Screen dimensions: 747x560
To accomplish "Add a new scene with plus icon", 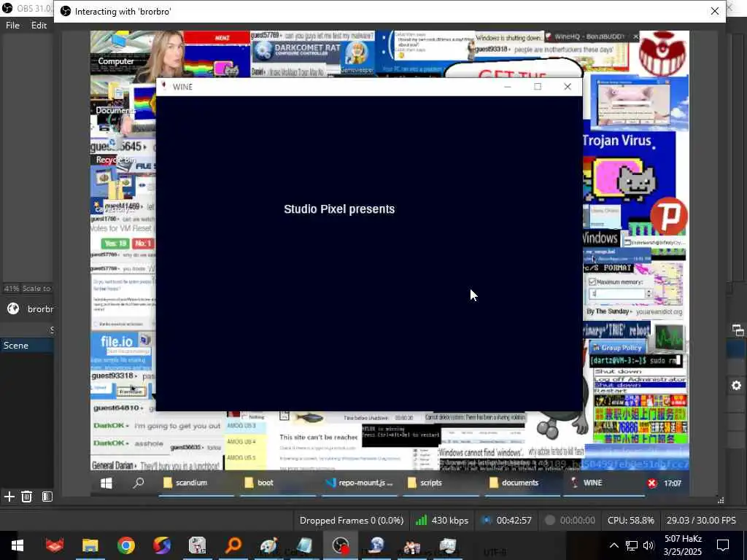I will pyautogui.click(x=9, y=497).
